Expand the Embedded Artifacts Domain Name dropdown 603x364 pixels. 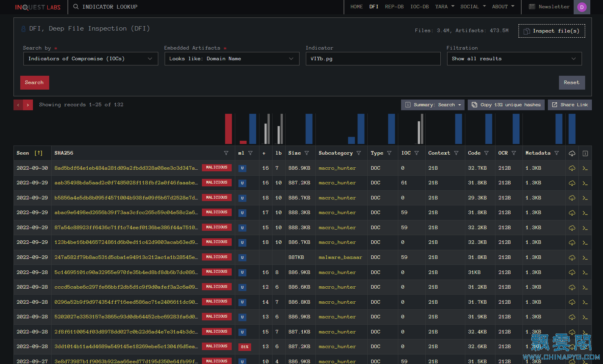(x=232, y=59)
